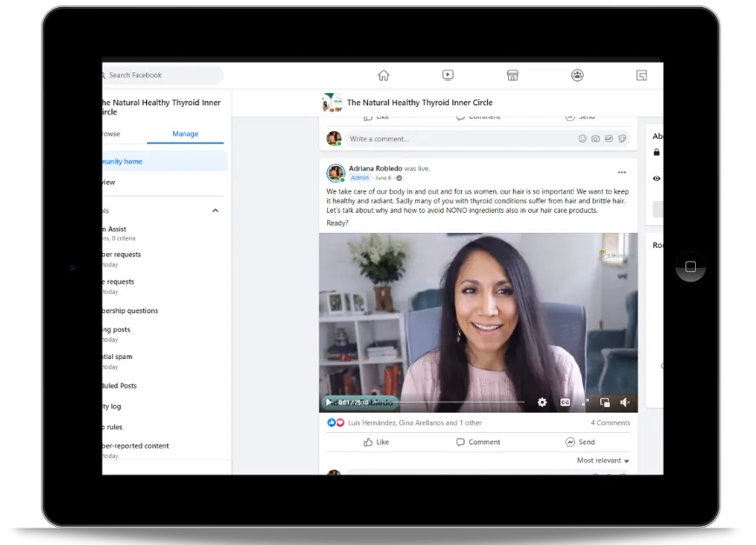756x545 pixels.
Task: Play the live video
Action: tap(329, 402)
